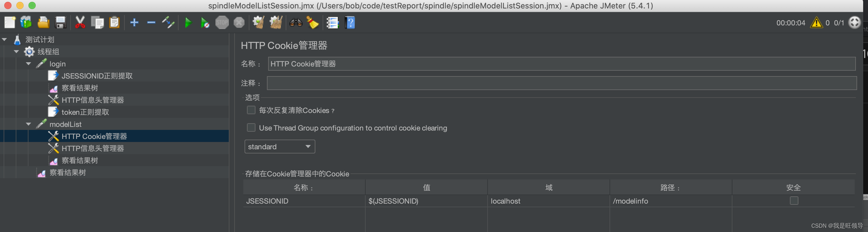Click the Clear results icon
Image resolution: width=868 pixels, height=232 pixels.
258,23
